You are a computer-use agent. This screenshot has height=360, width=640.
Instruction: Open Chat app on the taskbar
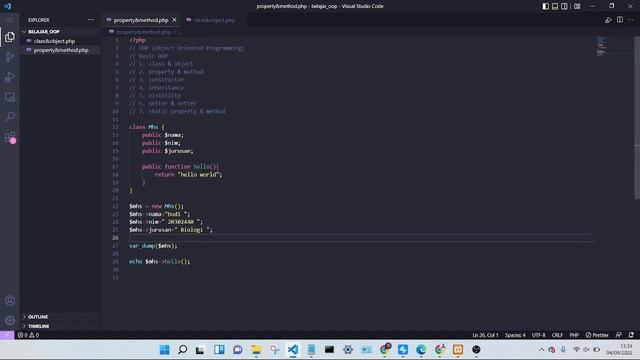(x=238, y=350)
